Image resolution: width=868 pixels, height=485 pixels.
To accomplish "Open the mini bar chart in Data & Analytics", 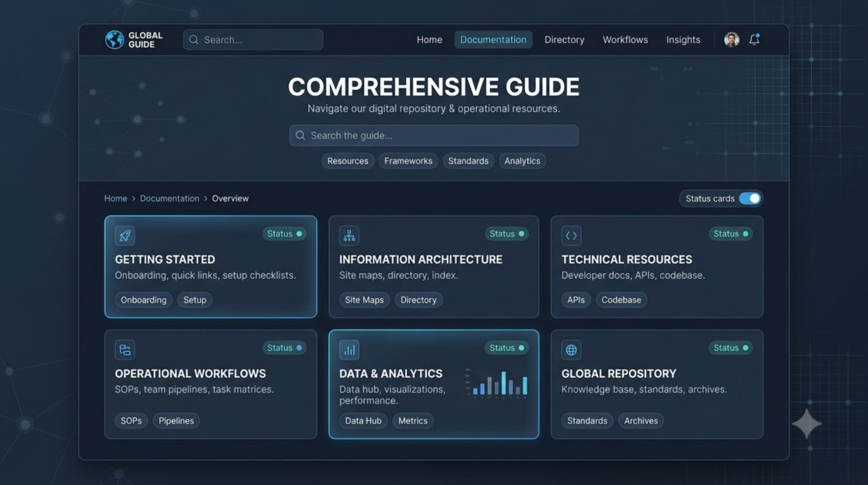I will 496,383.
